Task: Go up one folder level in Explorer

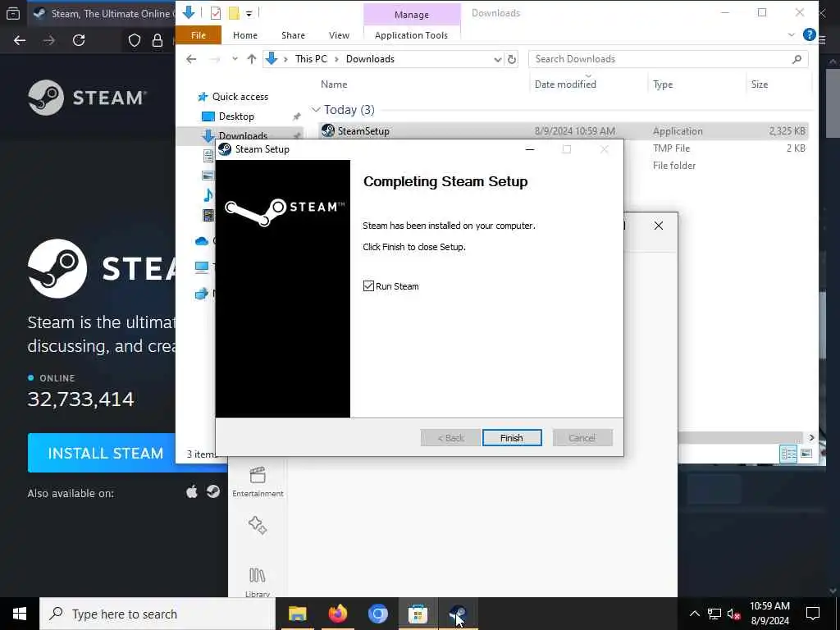Action: click(x=251, y=59)
